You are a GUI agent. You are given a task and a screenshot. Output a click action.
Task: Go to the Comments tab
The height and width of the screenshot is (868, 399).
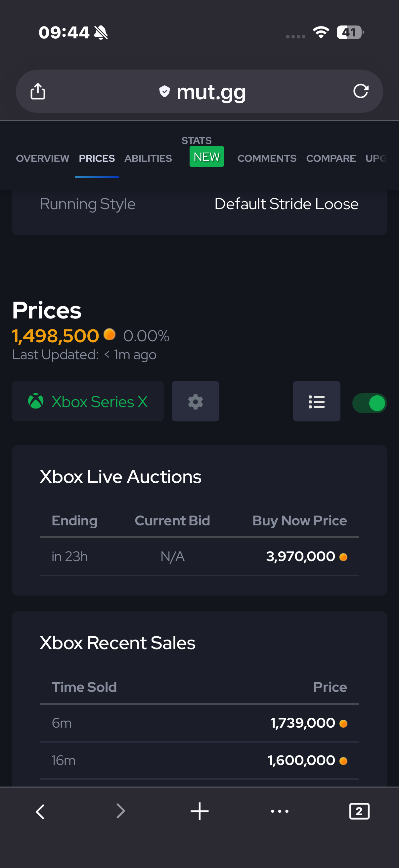267,158
